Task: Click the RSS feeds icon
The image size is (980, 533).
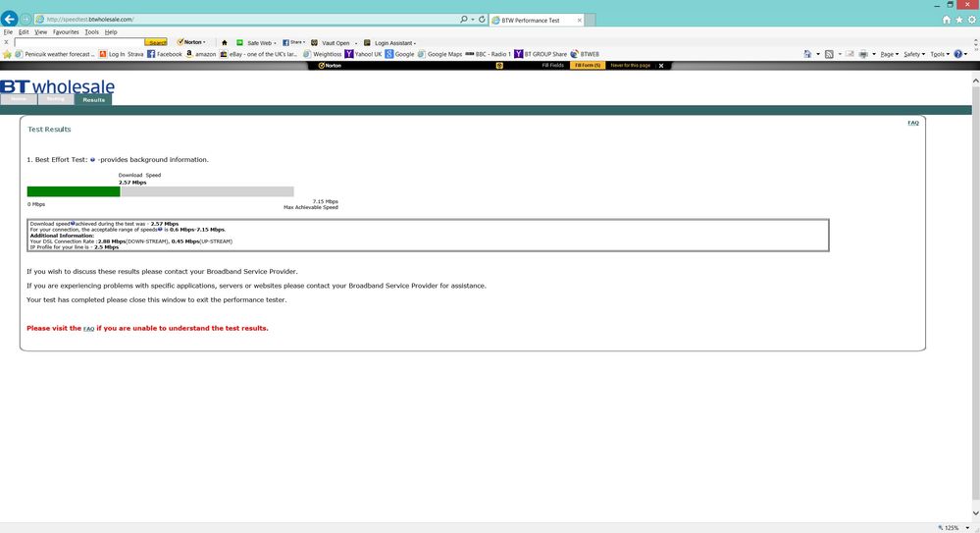Action: pyautogui.click(x=829, y=54)
